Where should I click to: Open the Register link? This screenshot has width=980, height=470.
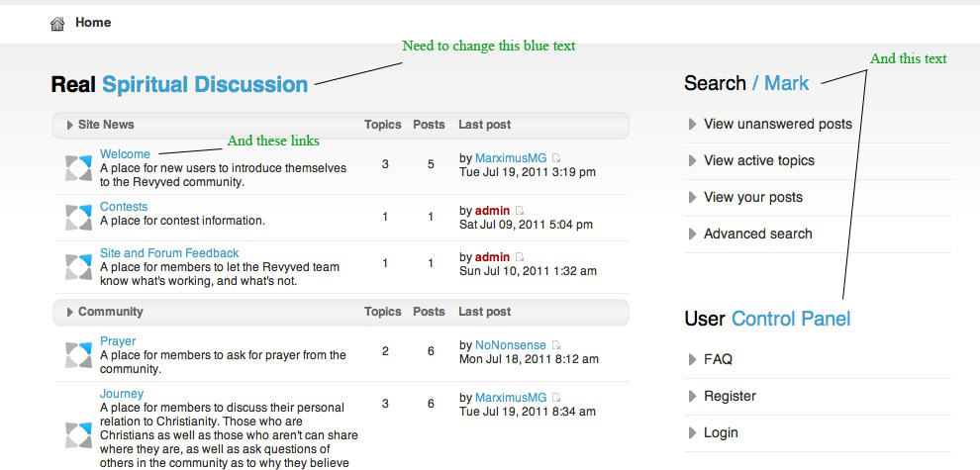point(730,396)
